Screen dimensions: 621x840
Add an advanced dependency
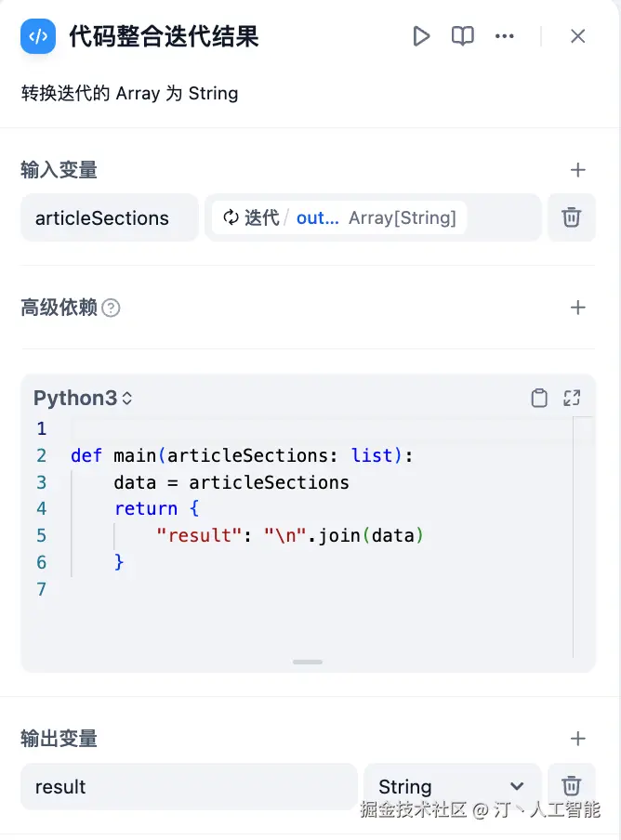[577, 308]
